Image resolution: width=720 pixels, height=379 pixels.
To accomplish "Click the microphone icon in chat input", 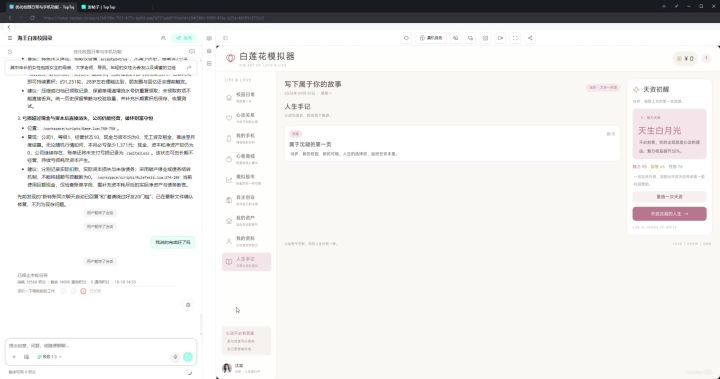I will (x=175, y=357).
